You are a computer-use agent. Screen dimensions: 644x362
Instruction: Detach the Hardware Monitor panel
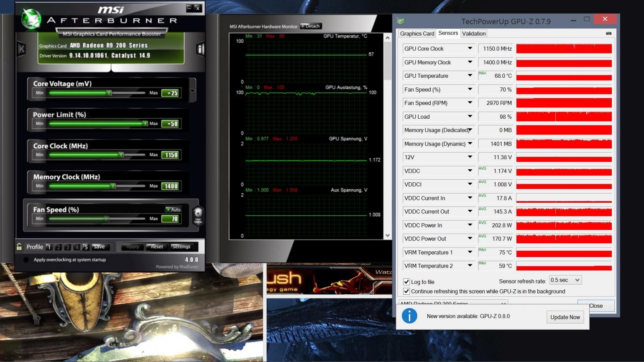[x=311, y=26]
